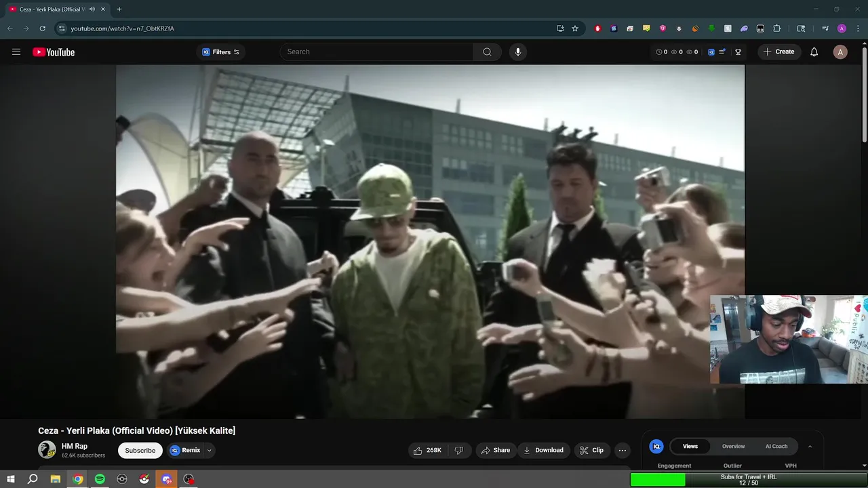Bookmark this page with star icon
The height and width of the screenshot is (488, 868).
pos(575,28)
